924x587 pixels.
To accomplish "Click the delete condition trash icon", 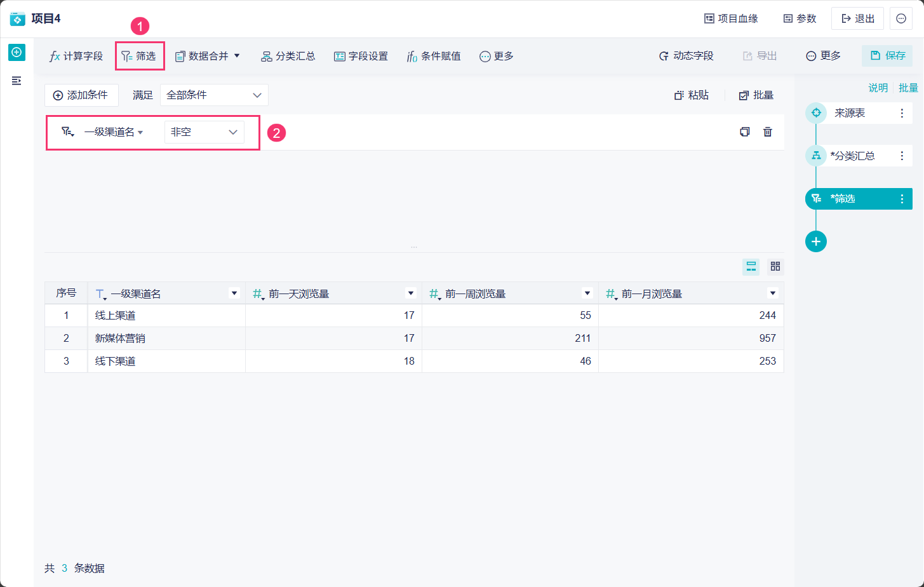I will click(768, 132).
